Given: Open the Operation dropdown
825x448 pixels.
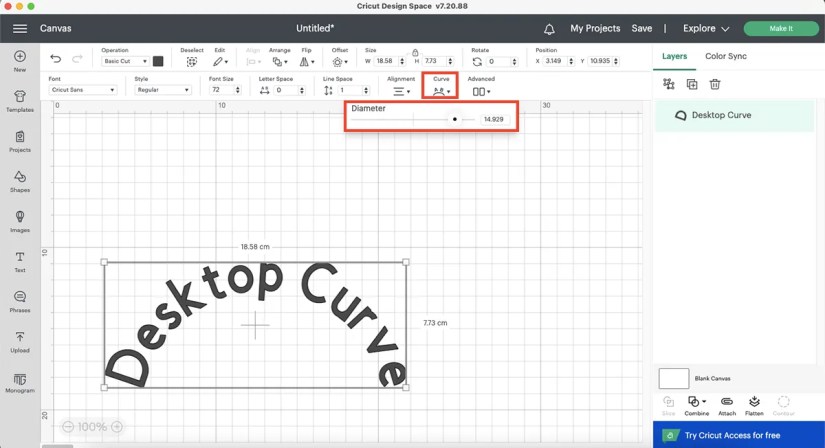Looking at the screenshot, I should (125, 61).
